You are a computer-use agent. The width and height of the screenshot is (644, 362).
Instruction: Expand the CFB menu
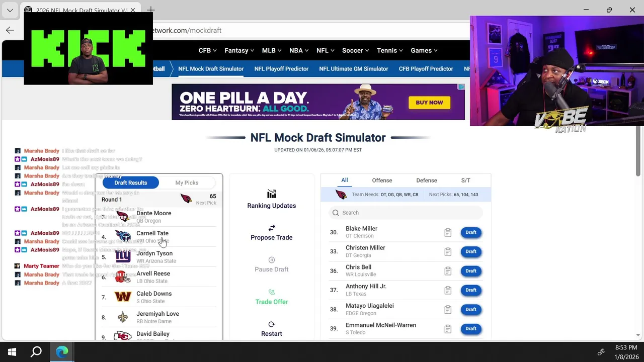coord(207,50)
